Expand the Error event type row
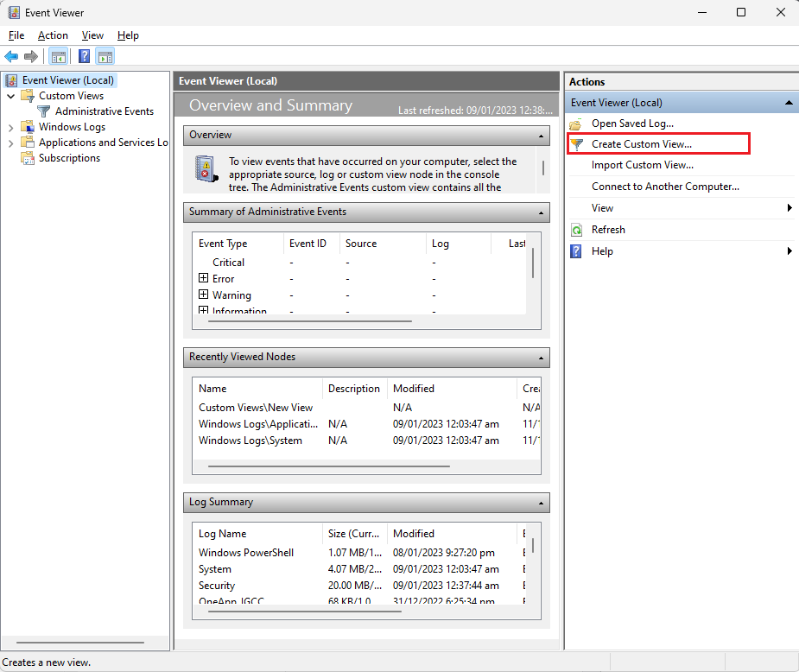The image size is (799, 672). tap(202, 278)
